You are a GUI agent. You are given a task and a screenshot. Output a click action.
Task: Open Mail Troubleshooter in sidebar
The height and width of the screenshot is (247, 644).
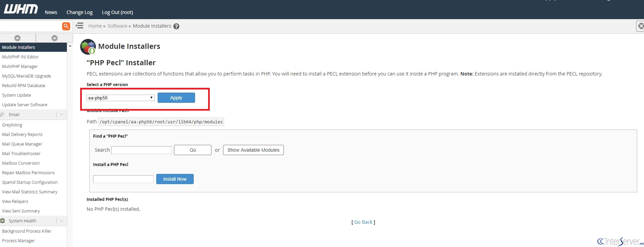pos(21,154)
